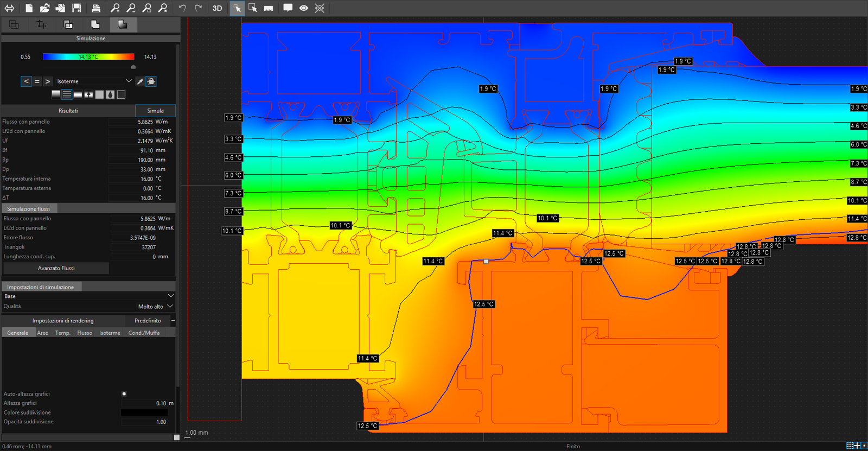Click the temperature color scale gradient bar
This screenshot has height=451, width=868.
(88, 56)
